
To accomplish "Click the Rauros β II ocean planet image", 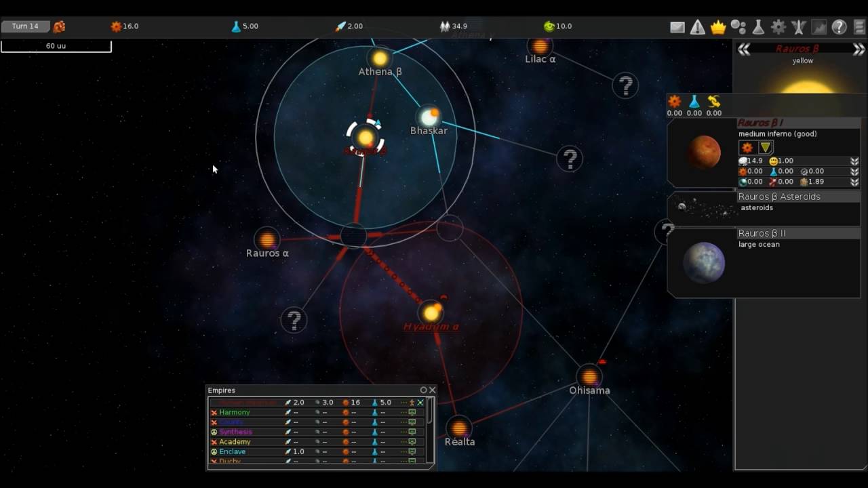I will (x=704, y=262).
